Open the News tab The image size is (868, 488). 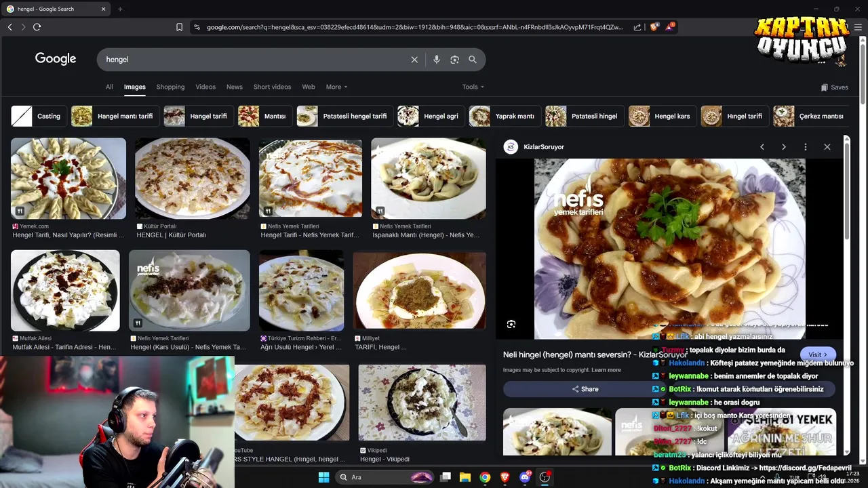click(x=235, y=87)
